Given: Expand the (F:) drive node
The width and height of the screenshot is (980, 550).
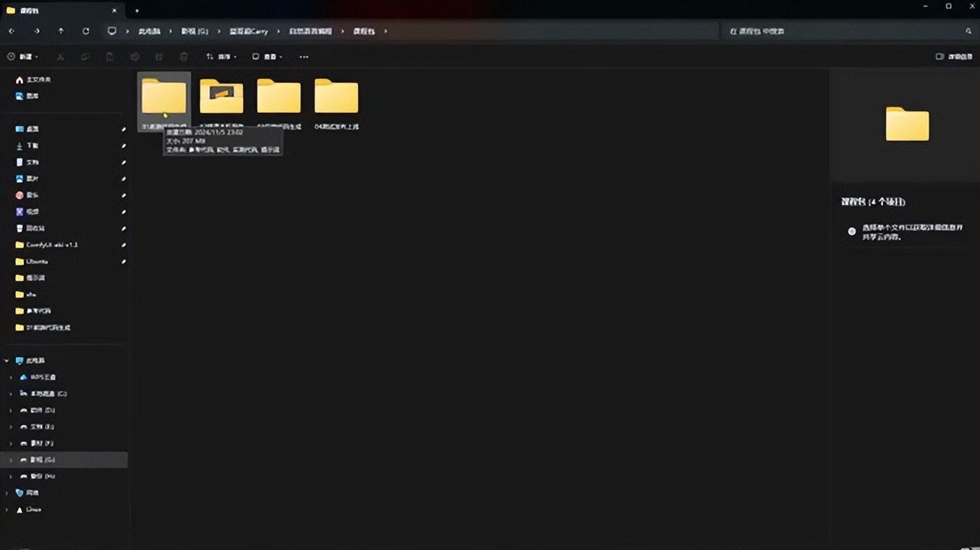Looking at the screenshot, I should click(x=11, y=443).
